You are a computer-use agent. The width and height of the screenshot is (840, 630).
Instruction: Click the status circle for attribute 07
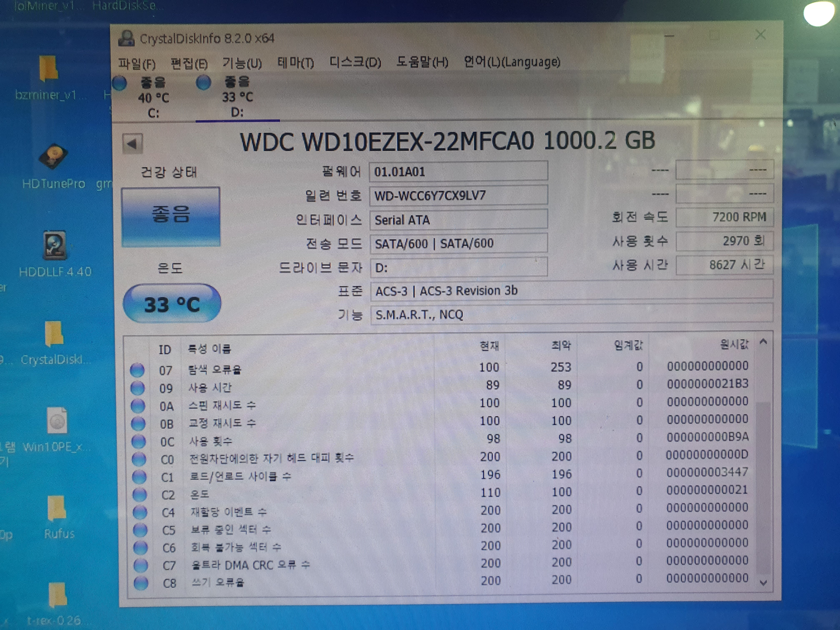click(x=137, y=370)
